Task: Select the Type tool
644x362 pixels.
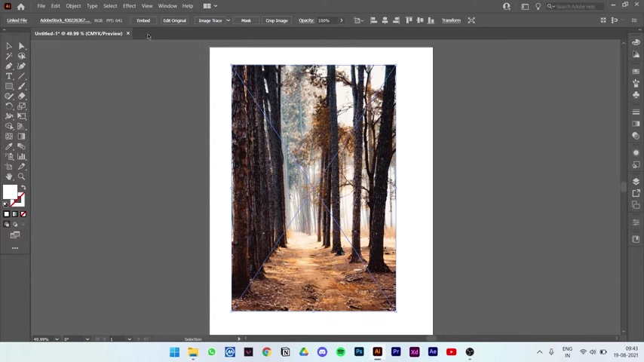Action: tap(9, 76)
